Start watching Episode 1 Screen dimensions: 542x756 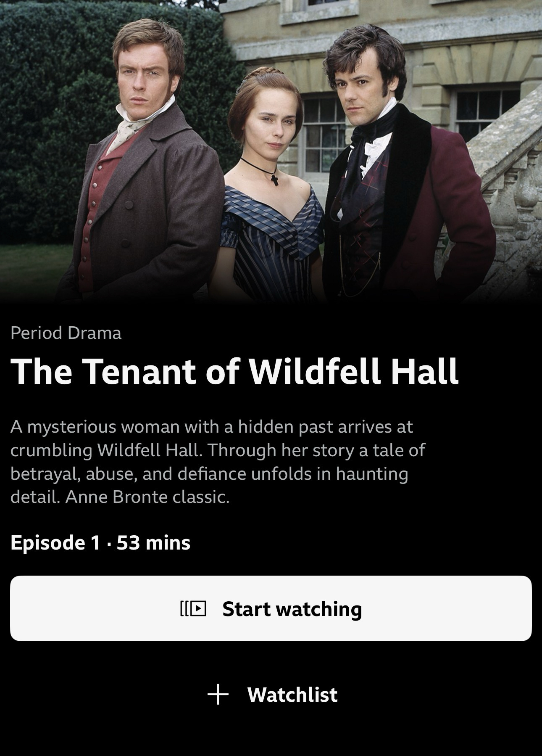point(271,608)
